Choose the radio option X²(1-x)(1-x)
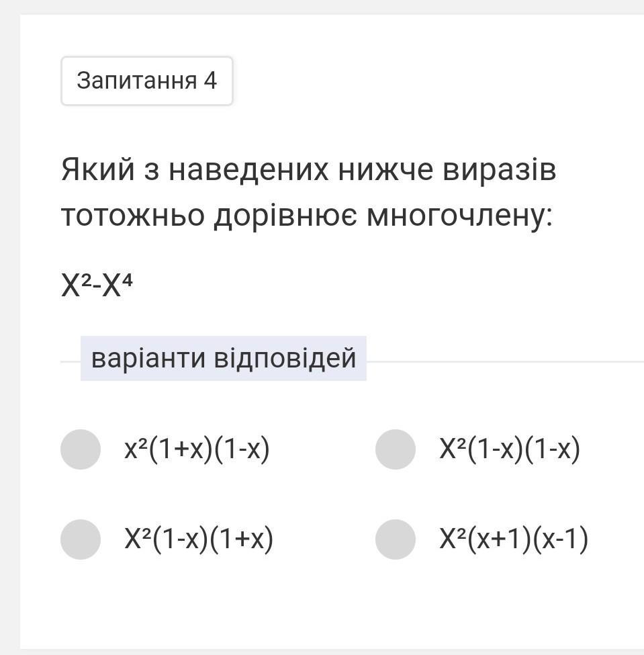The image size is (644, 655). pos(396,449)
